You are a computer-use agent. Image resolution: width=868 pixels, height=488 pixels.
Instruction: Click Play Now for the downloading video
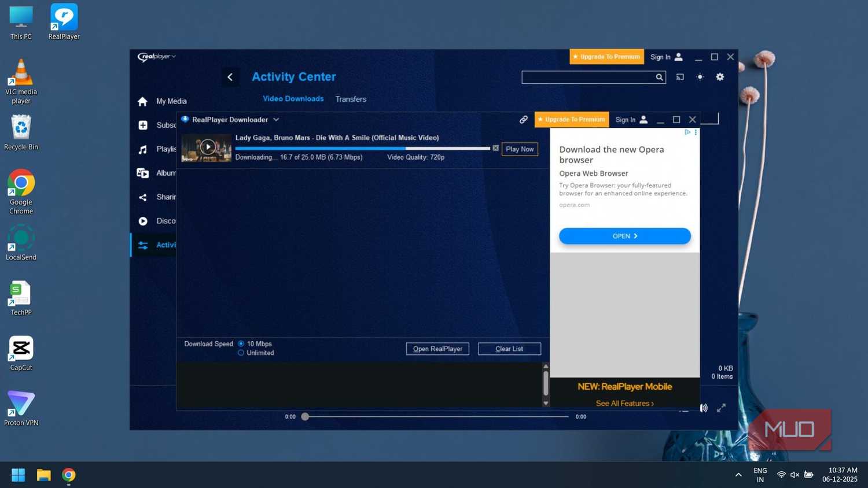pyautogui.click(x=520, y=149)
